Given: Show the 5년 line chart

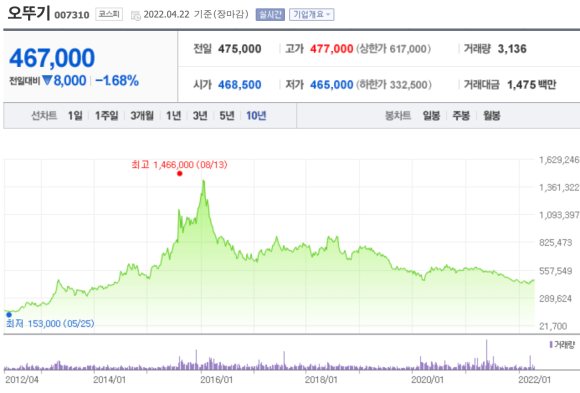Looking at the screenshot, I should [x=227, y=116].
